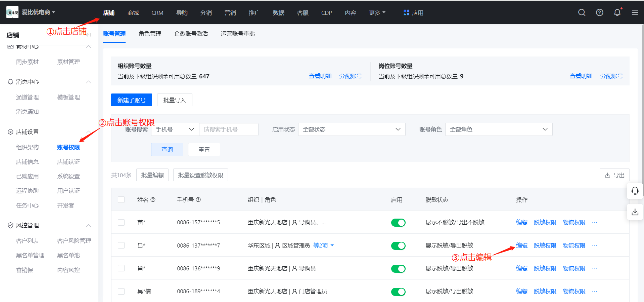Open more actions ellipsis for 吴*倩 row

(x=595, y=291)
